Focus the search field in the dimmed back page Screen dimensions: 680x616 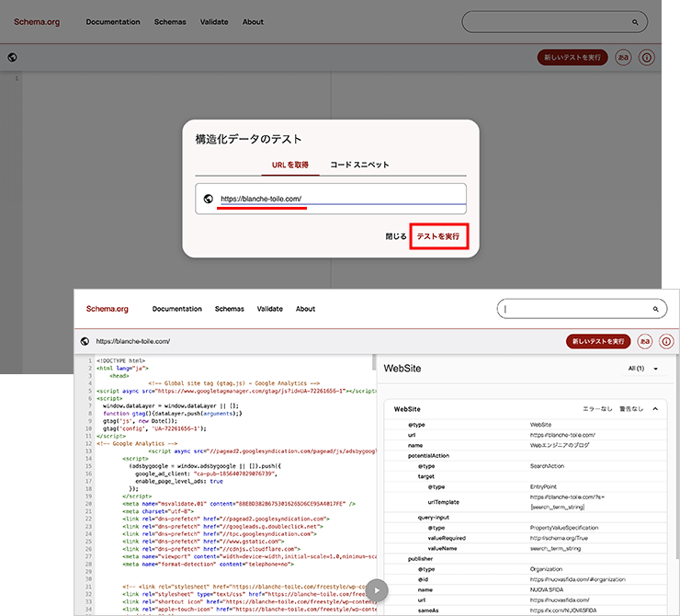coord(555,22)
